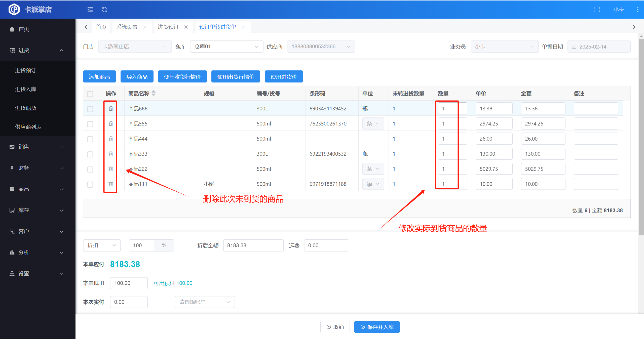Image resolution: width=644 pixels, height=339 pixels.
Task: Tick the checkbox for 商品111 row
Action: click(x=90, y=184)
